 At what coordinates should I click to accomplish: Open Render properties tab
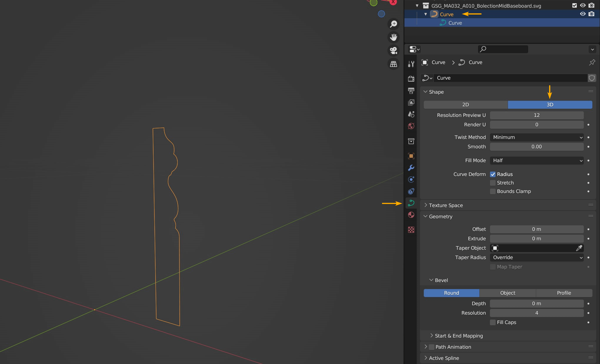click(411, 78)
